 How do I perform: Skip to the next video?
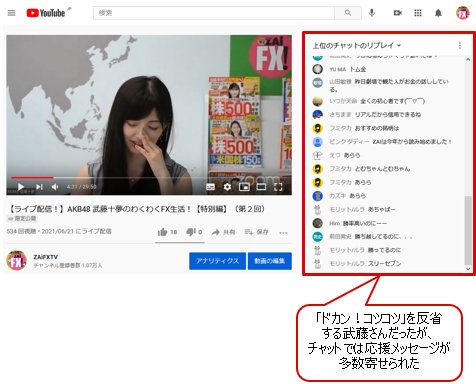click(39, 187)
